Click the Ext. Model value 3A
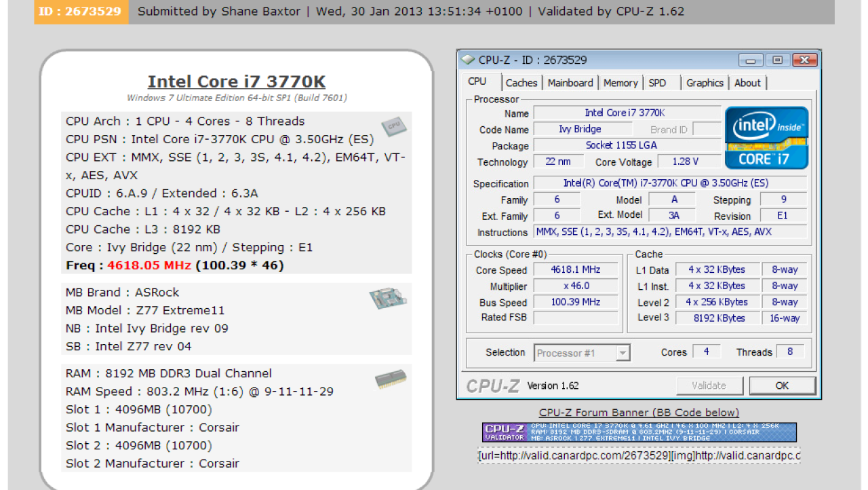 point(673,216)
